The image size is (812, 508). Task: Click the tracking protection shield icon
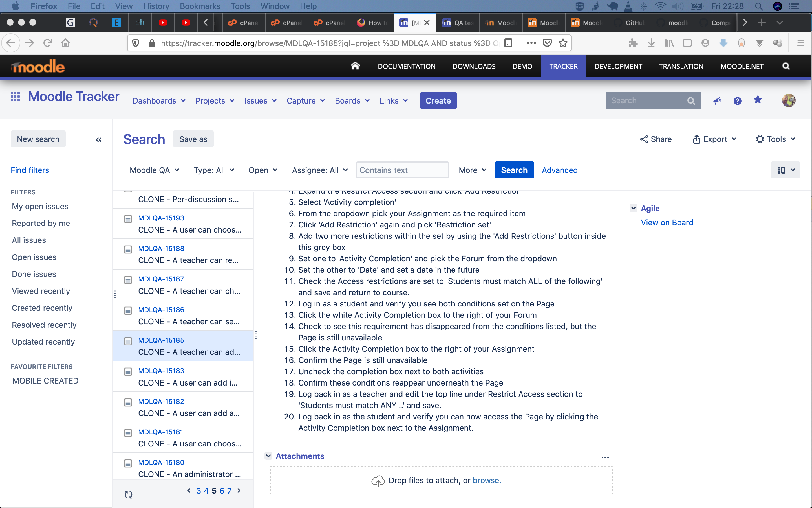tap(136, 43)
